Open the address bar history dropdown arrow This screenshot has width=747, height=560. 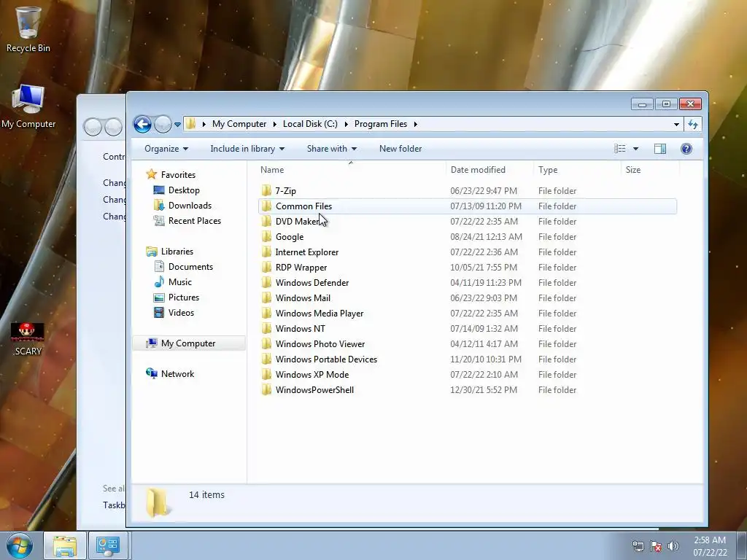(676, 124)
